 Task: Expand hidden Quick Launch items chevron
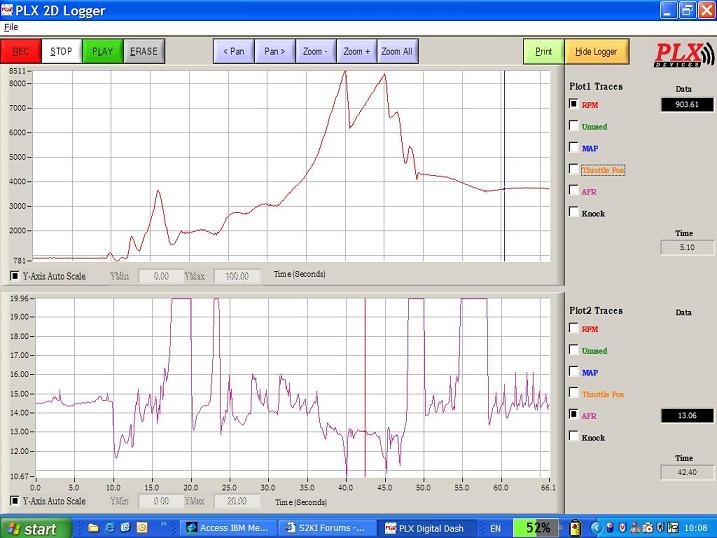[x=164, y=525]
